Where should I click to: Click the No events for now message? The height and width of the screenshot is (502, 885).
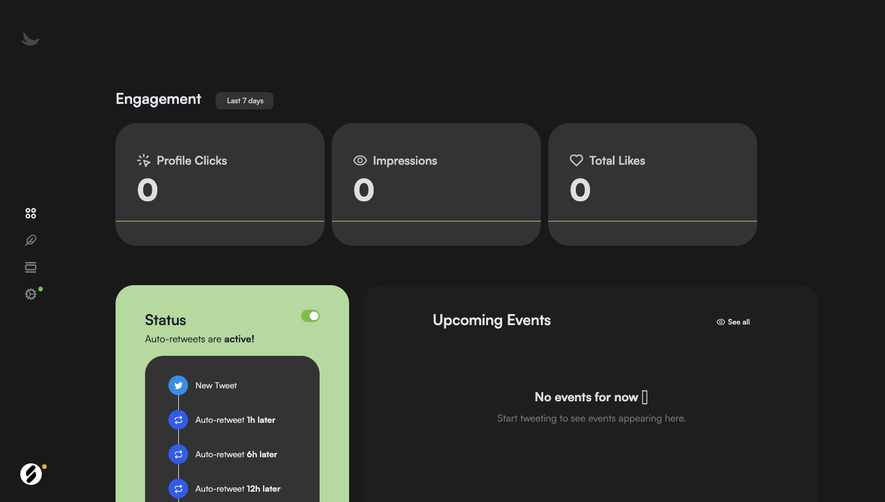pos(591,397)
